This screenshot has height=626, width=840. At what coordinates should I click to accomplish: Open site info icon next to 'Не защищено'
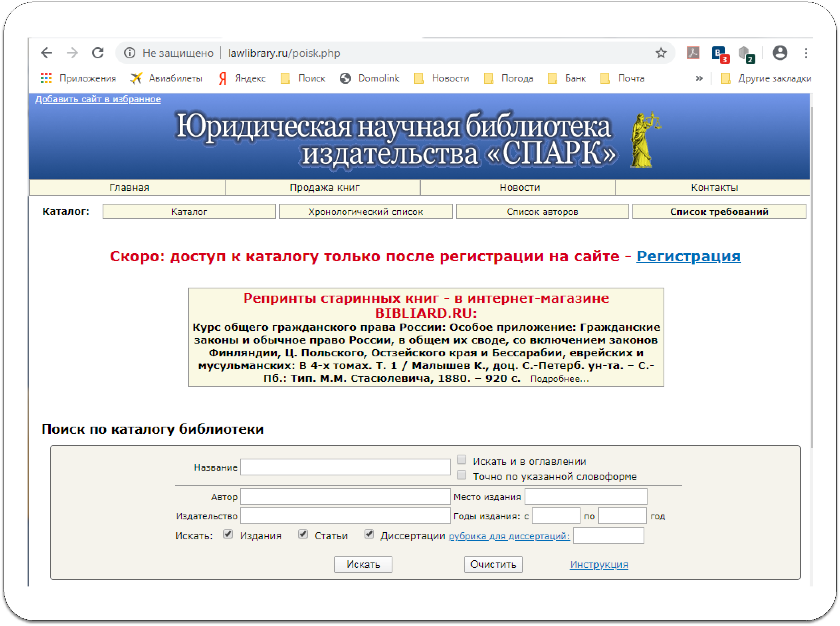pyautogui.click(x=129, y=53)
